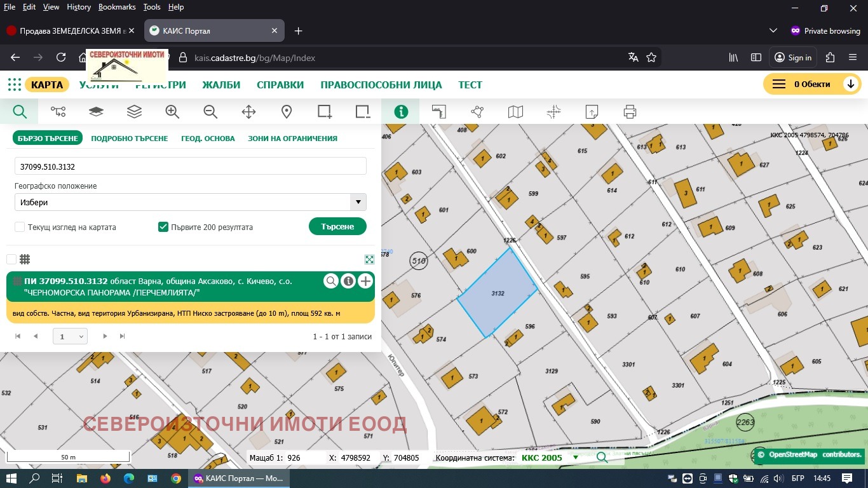This screenshot has height=488, width=868.
Task: Click inside the parcel number search field
Action: point(191,166)
